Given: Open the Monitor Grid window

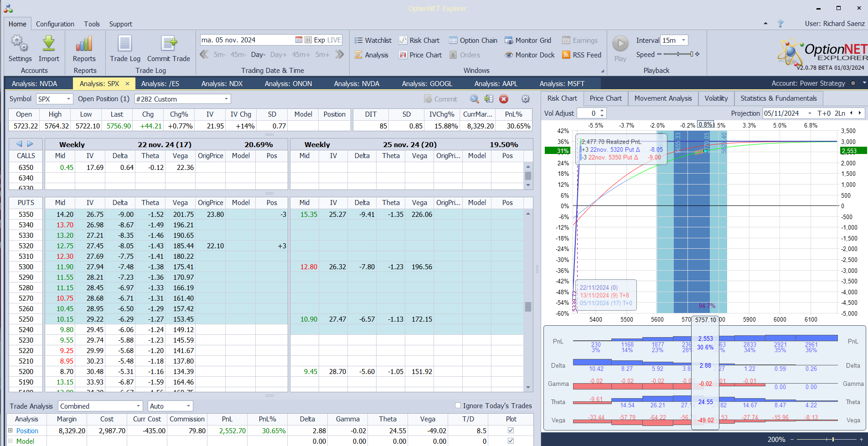Looking at the screenshot, I should coord(528,41).
